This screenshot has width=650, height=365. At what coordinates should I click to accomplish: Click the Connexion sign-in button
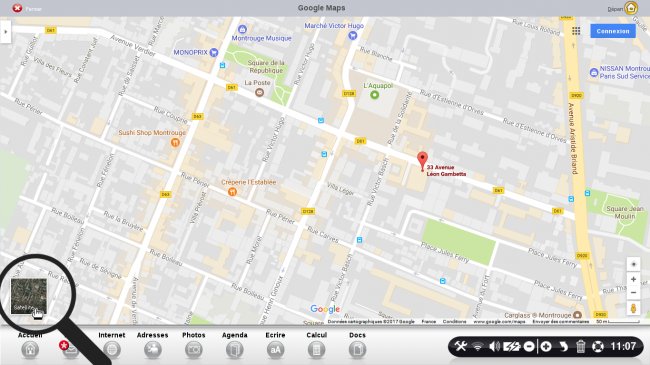(613, 31)
